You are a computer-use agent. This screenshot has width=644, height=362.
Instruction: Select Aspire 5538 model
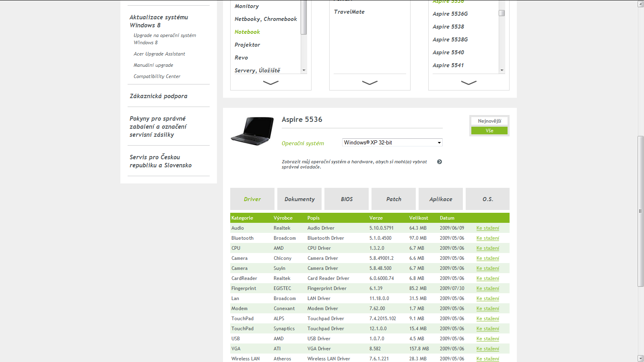point(448,27)
